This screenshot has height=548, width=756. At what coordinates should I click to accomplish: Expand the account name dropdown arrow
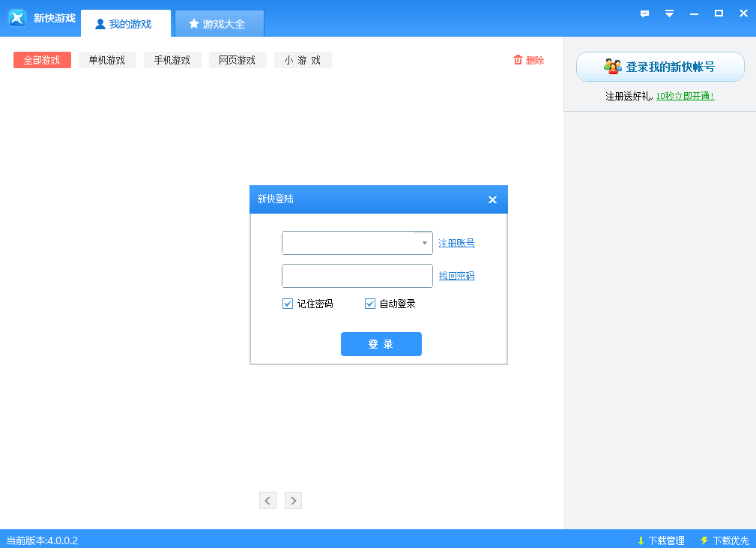point(424,243)
